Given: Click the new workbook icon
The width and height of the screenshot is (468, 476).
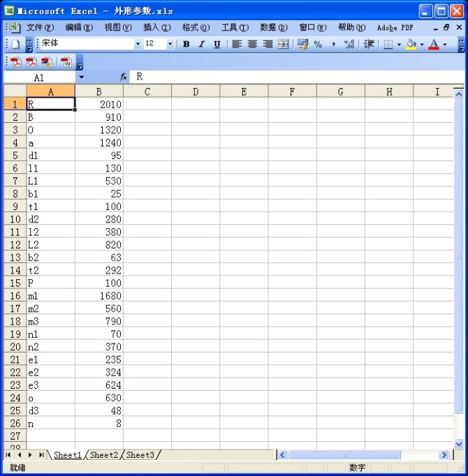Looking at the screenshot, I should [x=15, y=44].
